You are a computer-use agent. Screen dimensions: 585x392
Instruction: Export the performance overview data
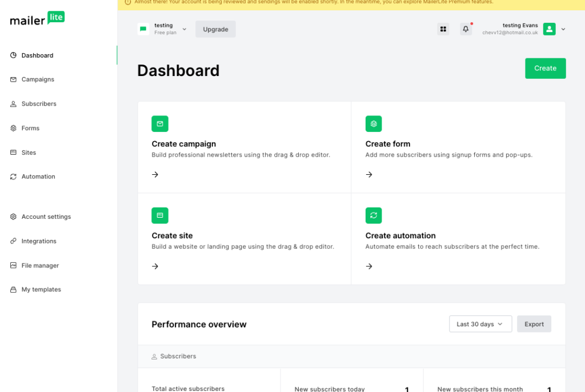click(534, 324)
